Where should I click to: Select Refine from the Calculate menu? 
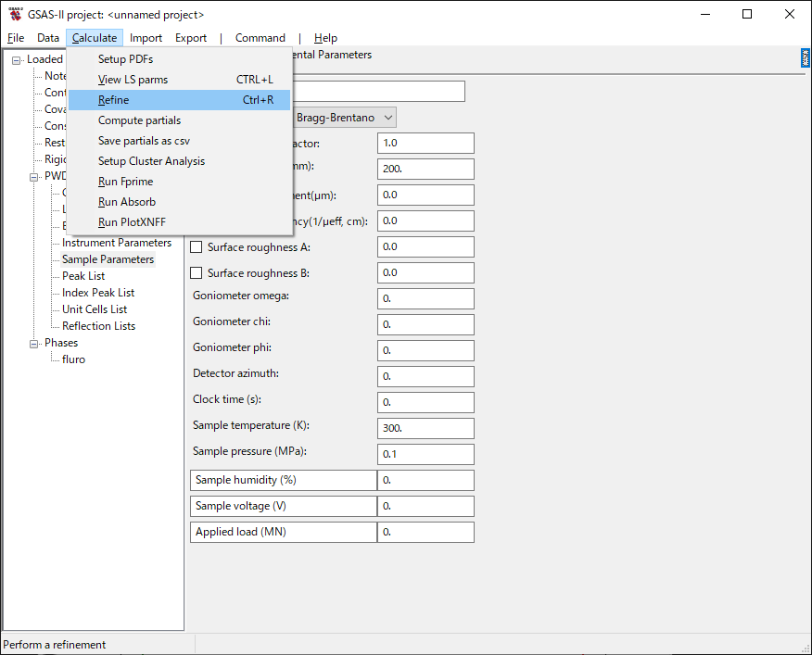(x=114, y=100)
